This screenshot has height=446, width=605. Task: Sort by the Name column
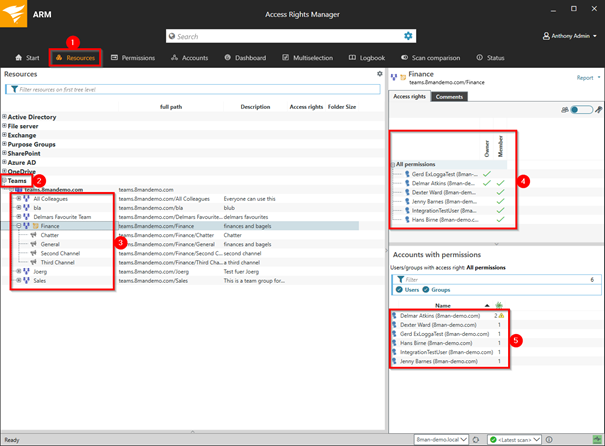coord(443,306)
